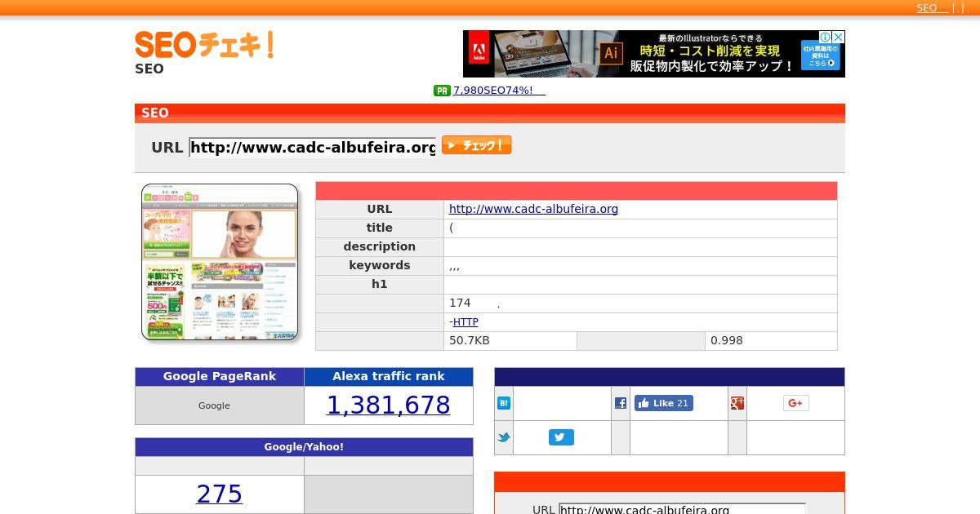Click the blue Tweet button
This screenshot has width=980, height=514.
point(561,437)
